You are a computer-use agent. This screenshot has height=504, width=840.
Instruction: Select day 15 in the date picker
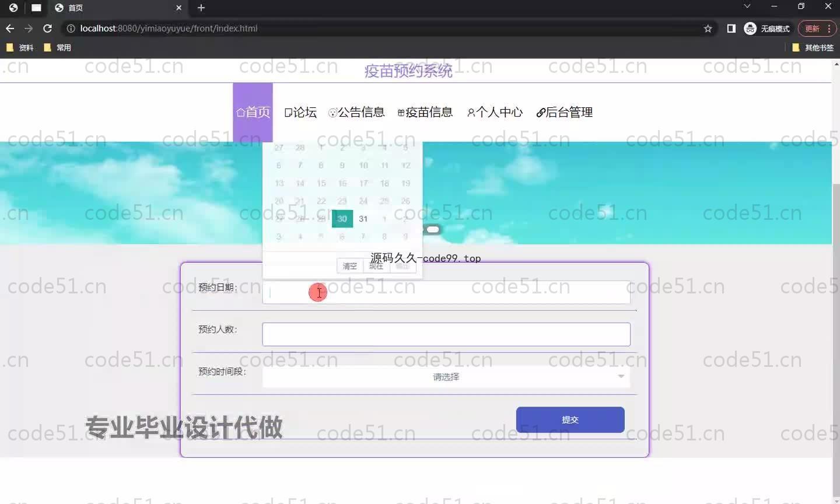321,183
